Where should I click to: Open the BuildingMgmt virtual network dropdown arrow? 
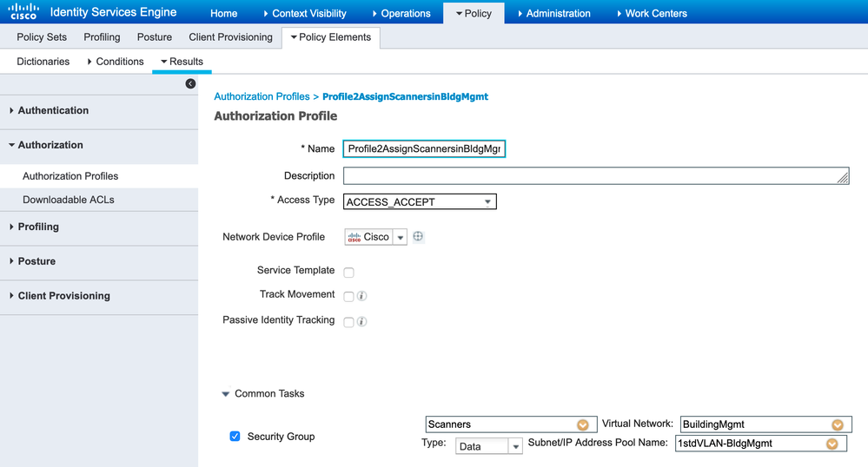(838, 424)
